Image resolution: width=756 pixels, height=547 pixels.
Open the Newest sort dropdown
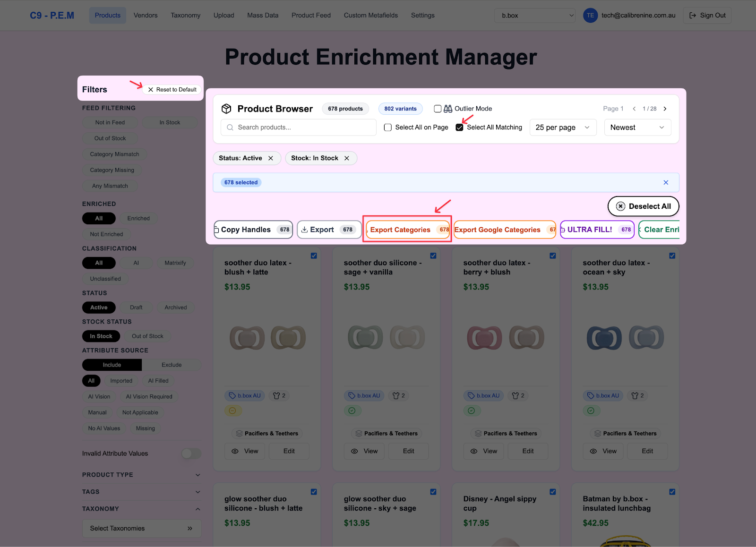point(637,128)
